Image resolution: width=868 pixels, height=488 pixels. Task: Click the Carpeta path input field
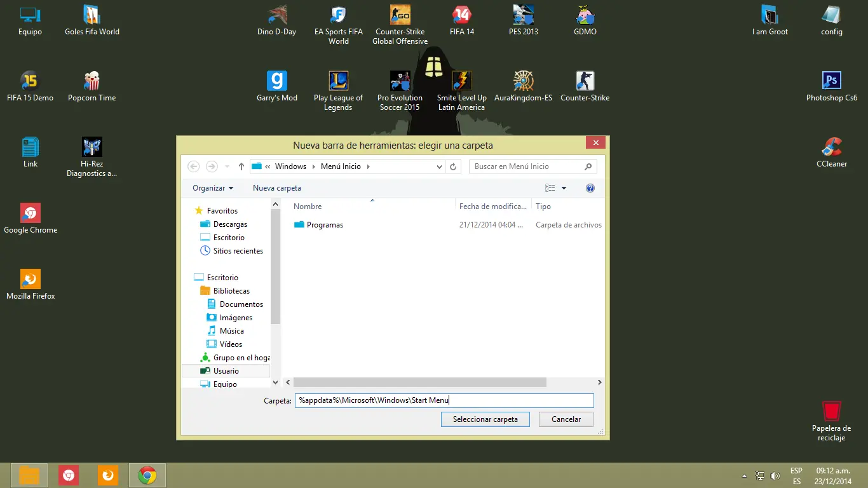tap(444, 400)
